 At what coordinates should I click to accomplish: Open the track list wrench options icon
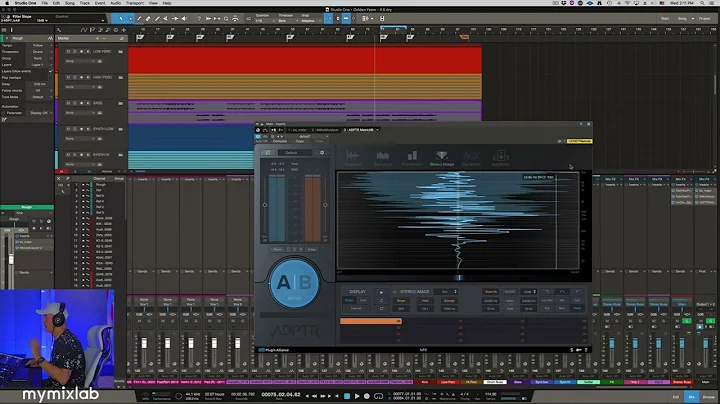coord(59,30)
